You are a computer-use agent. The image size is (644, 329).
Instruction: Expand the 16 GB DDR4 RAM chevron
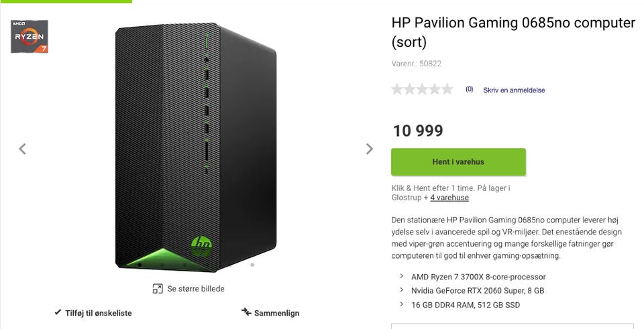[x=401, y=304]
